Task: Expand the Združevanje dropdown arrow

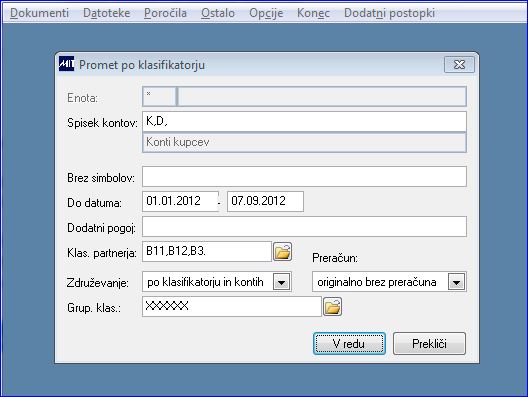Action: 282,282
